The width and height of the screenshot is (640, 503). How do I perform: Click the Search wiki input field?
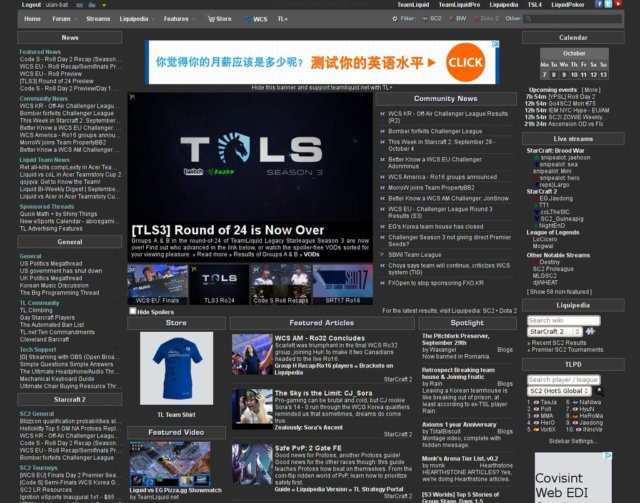click(564, 320)
